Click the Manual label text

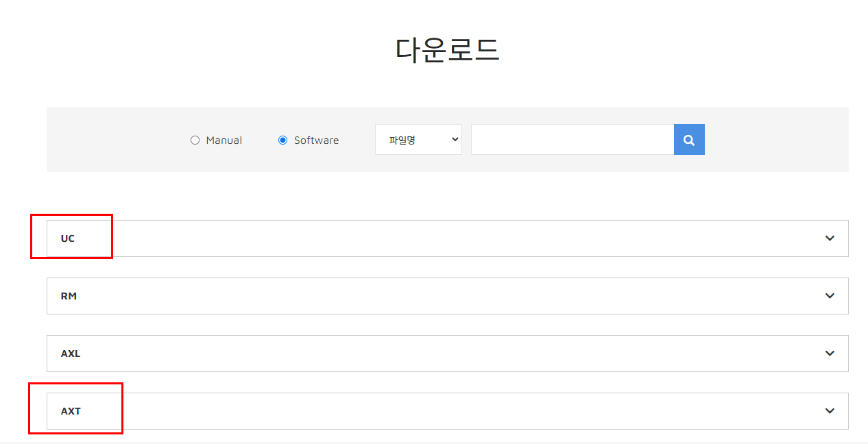(224, 140)
